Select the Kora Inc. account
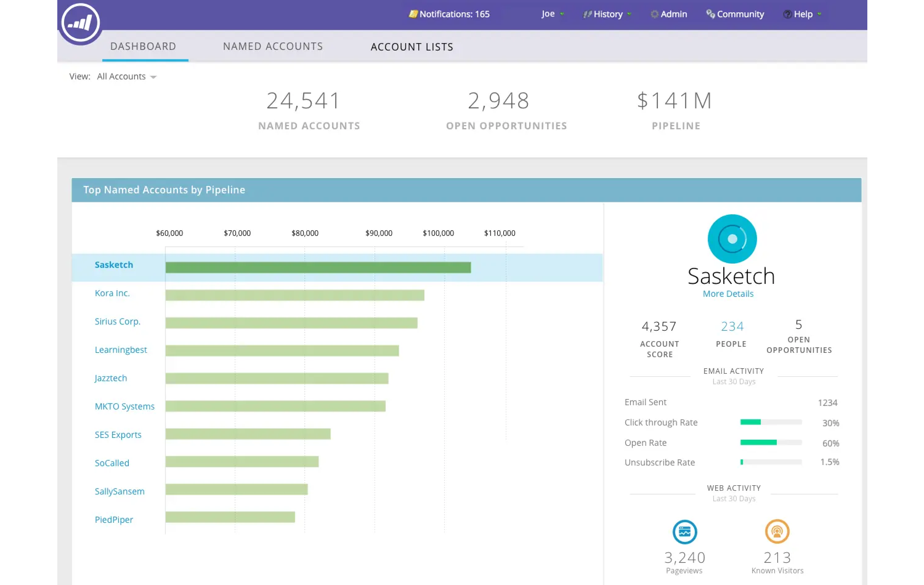Viewport: 924px width, 585px height. click(x=112, y=293)
